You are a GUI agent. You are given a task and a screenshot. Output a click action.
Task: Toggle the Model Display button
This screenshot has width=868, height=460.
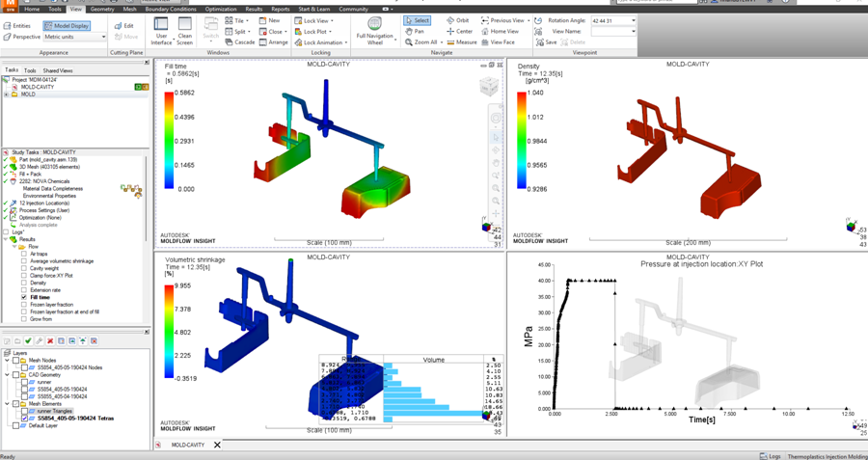tap(67, 25)
